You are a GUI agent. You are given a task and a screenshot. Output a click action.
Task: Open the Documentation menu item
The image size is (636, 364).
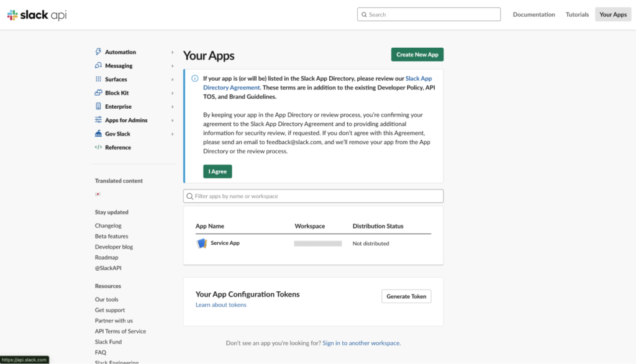click(534, 15)
